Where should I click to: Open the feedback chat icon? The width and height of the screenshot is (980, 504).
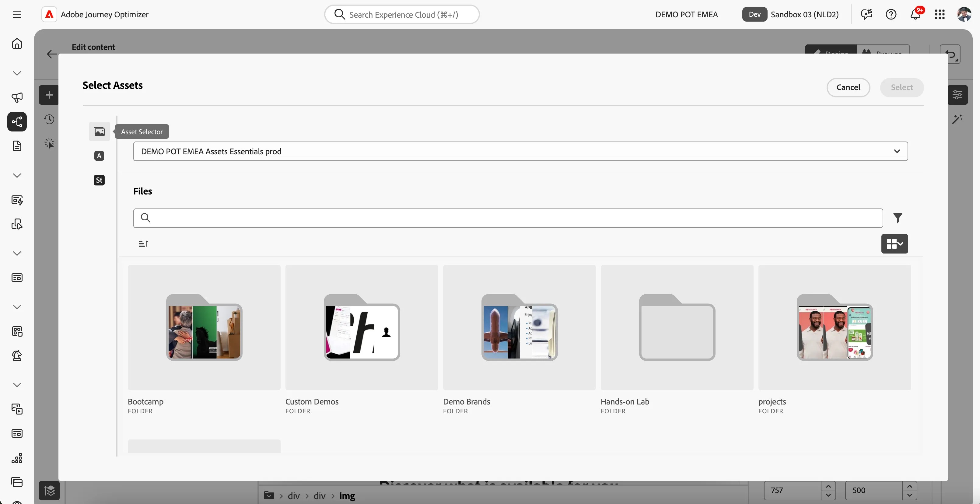click(866, 14)
